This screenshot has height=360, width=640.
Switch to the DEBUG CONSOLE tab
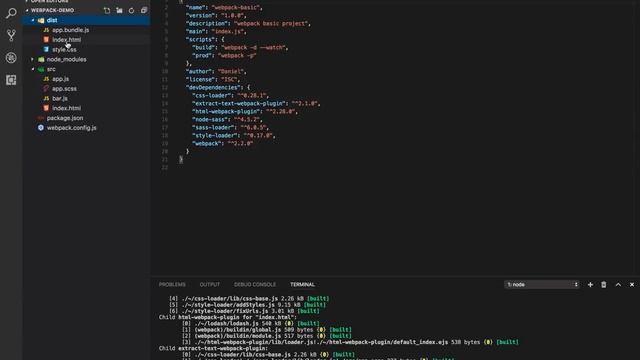point(255,284)
